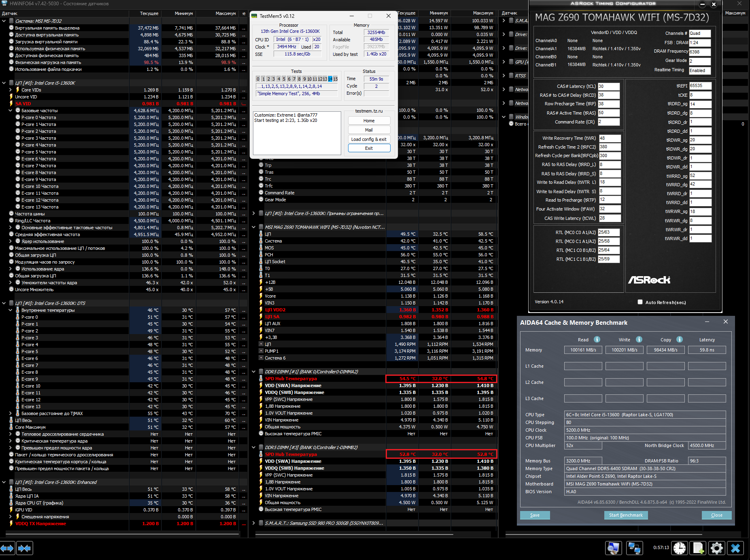The image size is (750, 560).
Task: Reset the HWiNFO clock timer icon
Action: click(x=680, y=548)
